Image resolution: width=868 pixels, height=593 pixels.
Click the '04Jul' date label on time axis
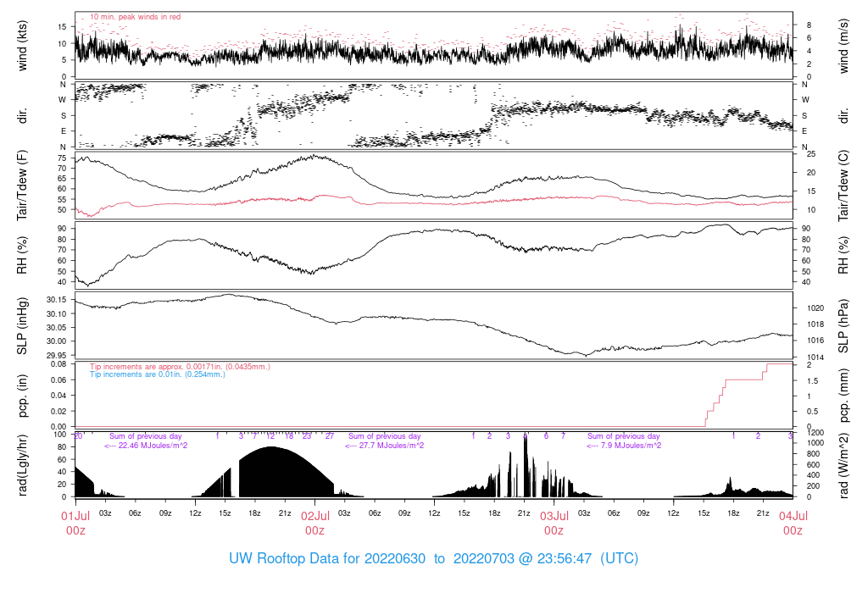[793, 516]
